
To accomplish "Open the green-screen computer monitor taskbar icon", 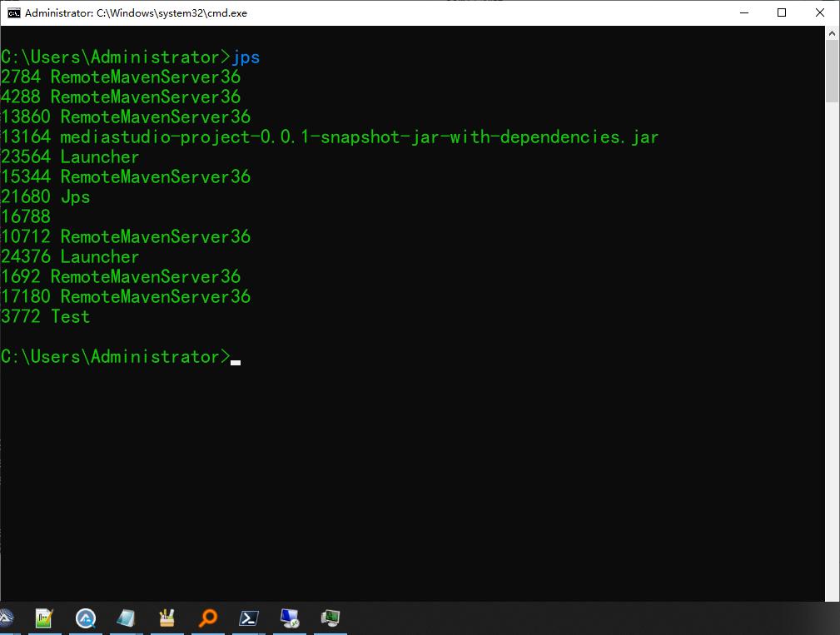I will (331, 618).
